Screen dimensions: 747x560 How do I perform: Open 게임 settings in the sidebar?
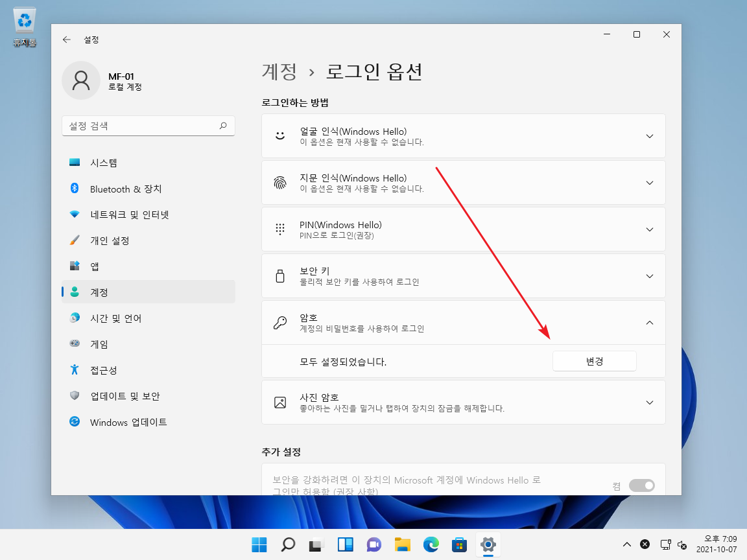(148, 344)
